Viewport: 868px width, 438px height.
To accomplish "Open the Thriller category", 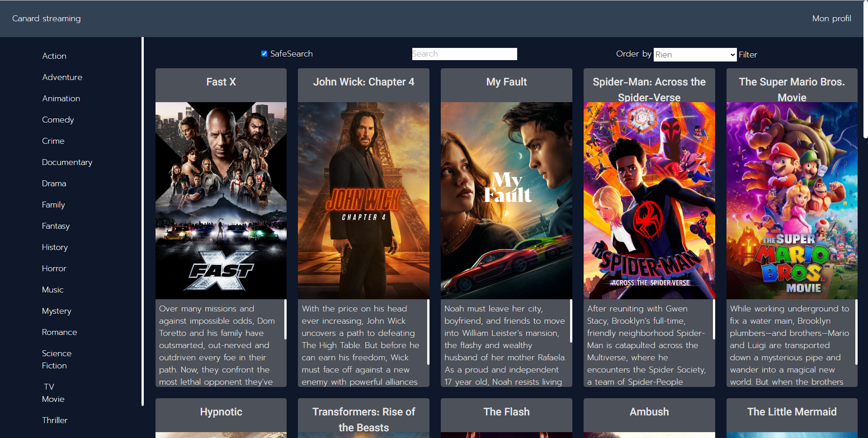I will pyautogui.click(x=54, y=420).
